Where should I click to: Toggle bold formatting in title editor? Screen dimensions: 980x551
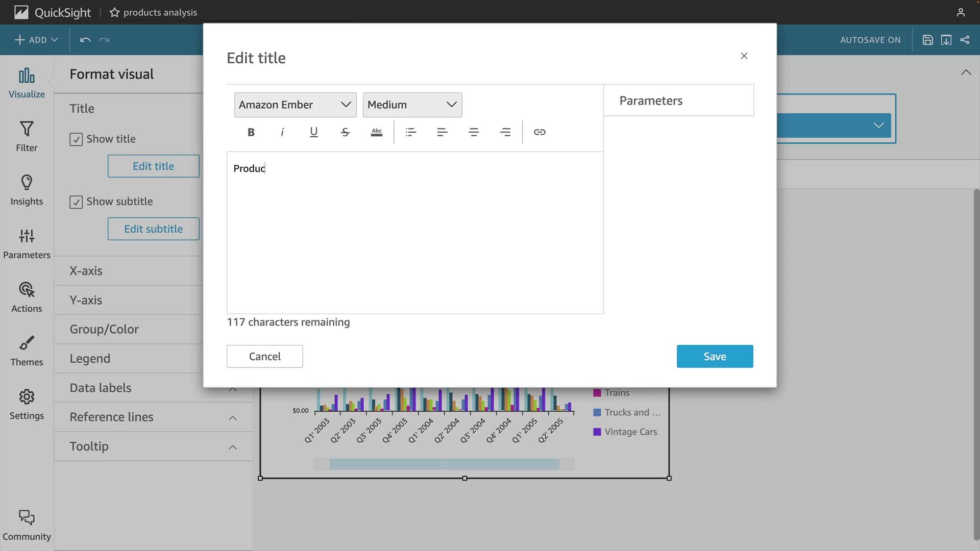[x=251, y=132]
